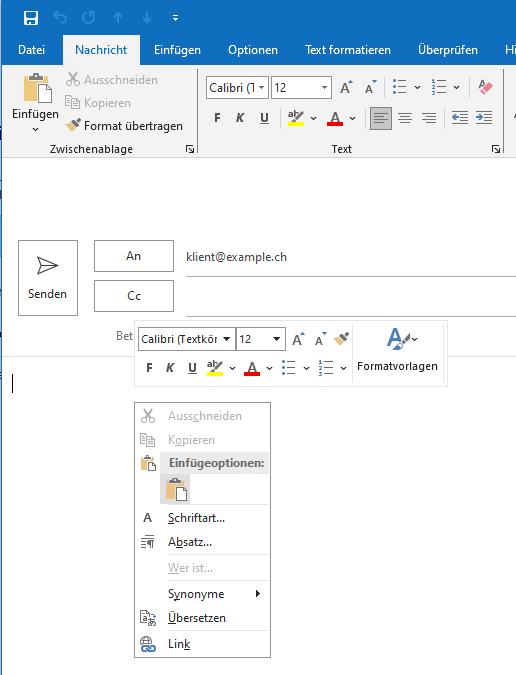516x675 pixels.
Task: Click format painter on mini toolbar
Action: 341,339
